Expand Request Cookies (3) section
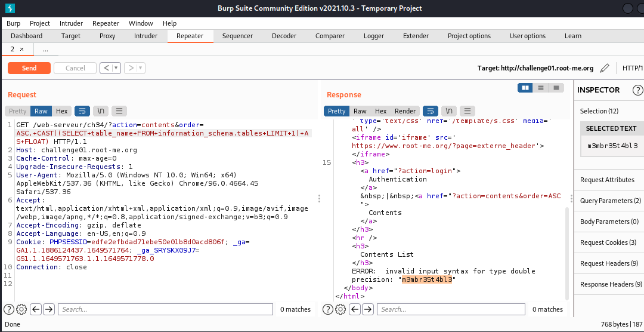Screen dimensions: 644x332 click(x=609, y=242)
